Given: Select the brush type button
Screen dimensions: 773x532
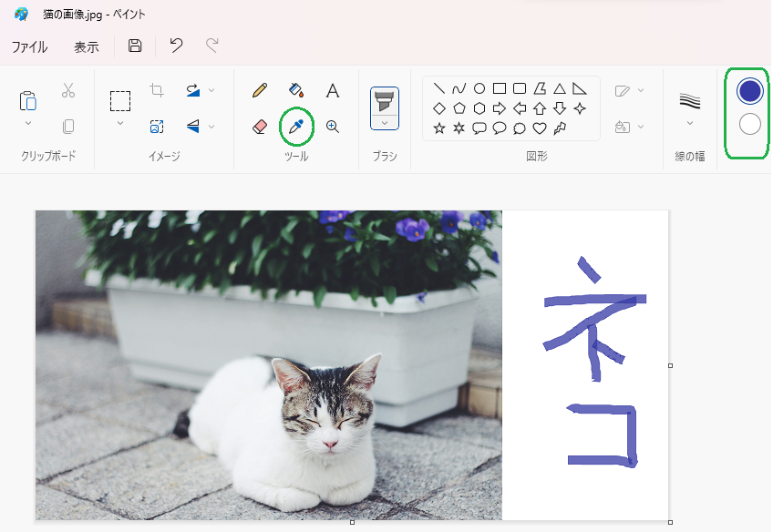Looking at the screenshot, I should (x=385, y=101).
